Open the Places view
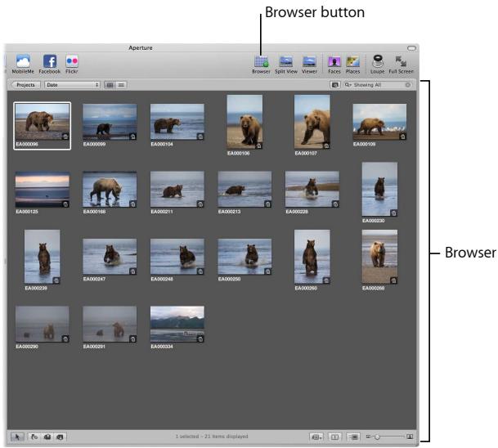This screenshot has height=448, width=498. 353,65
